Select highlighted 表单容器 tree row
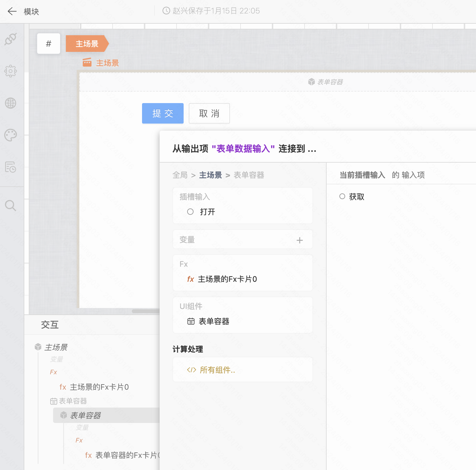Viewport: 476px width, 470px height. coord(106,415)
